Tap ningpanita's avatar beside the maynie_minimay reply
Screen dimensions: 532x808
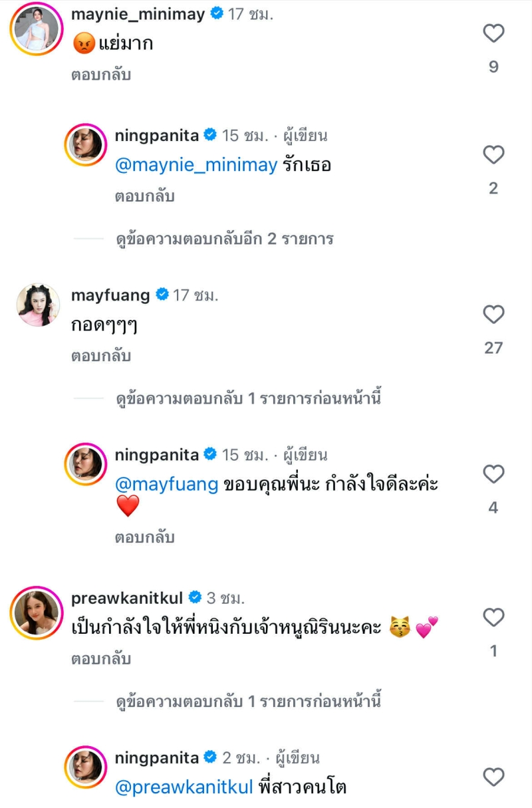pyautogui.click(x=86, y=144)
